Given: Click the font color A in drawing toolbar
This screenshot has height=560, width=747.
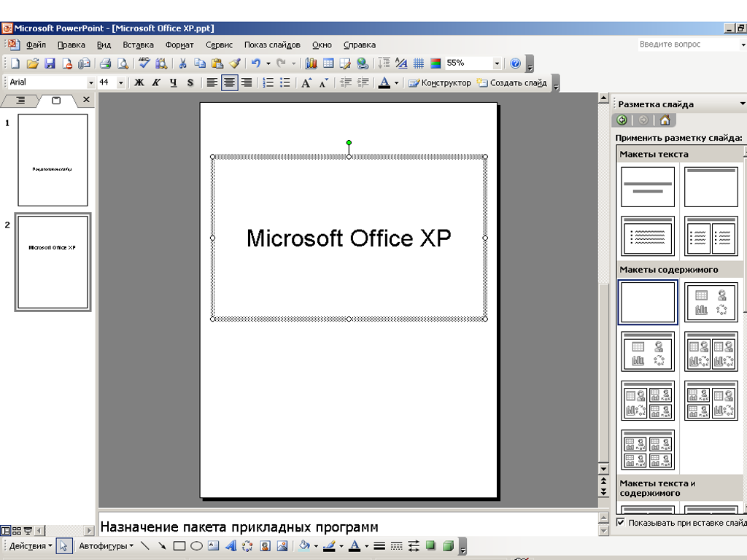Looking at the screenshot, I should [355, 546].
